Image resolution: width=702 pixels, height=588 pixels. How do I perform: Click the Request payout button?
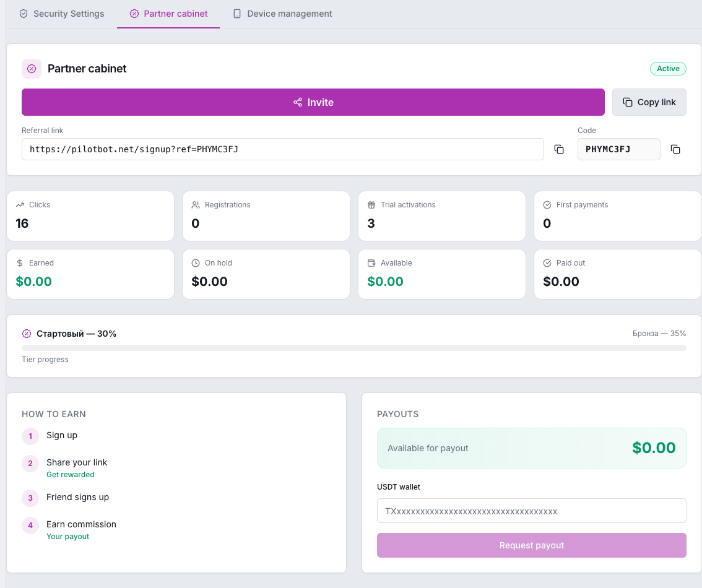point(531,545)
